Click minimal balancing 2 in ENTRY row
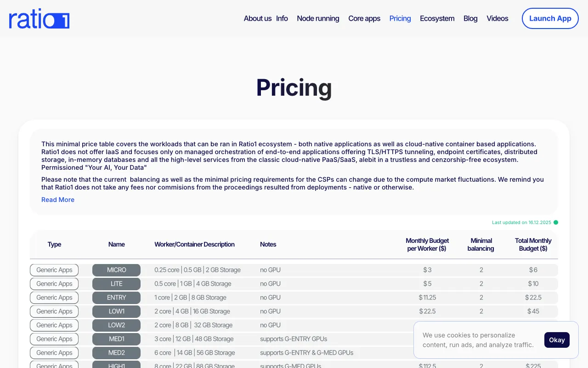Screen dimensions: 588x368 (x=481, y=298)
